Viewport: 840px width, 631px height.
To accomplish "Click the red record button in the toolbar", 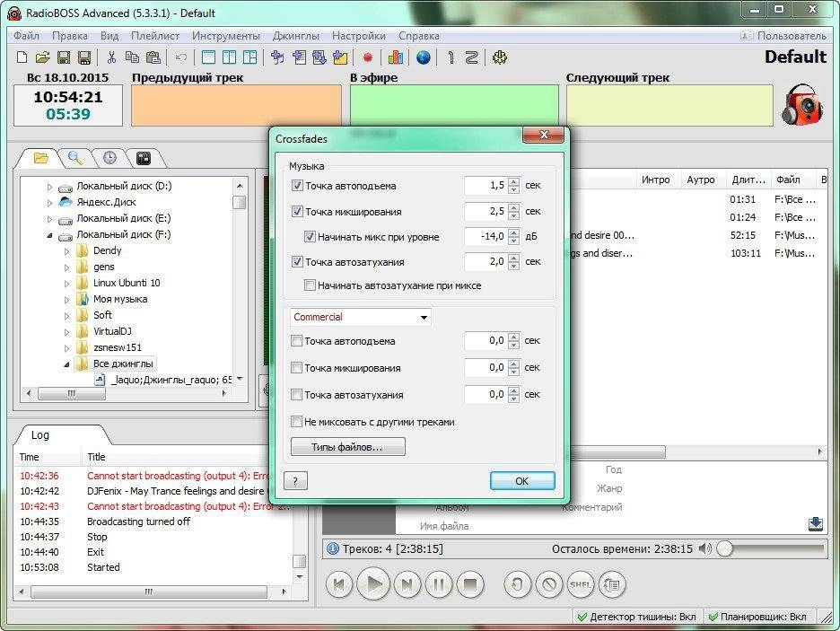I will [368, 57].
